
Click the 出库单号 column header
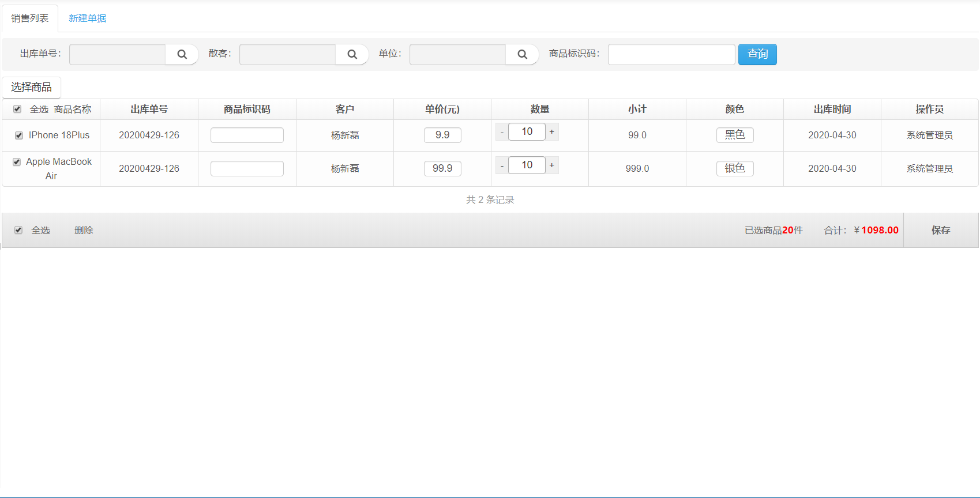(149, 110)
